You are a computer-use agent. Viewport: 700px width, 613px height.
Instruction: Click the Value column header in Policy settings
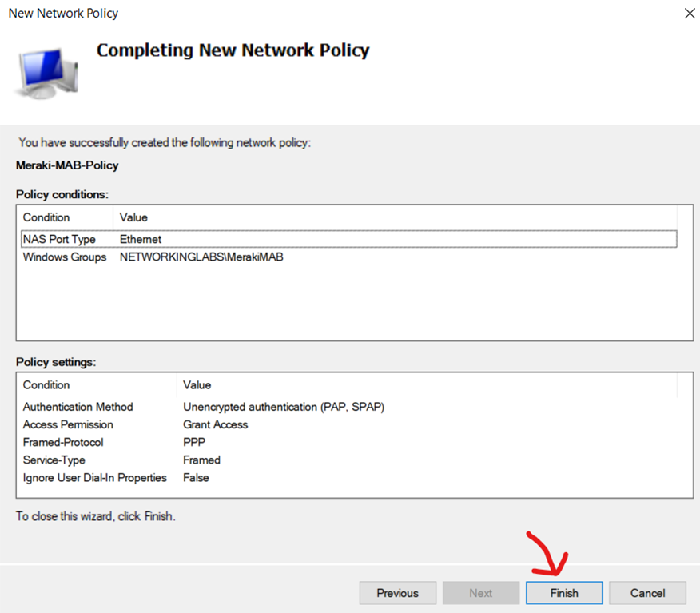click(x=427, y=385)
